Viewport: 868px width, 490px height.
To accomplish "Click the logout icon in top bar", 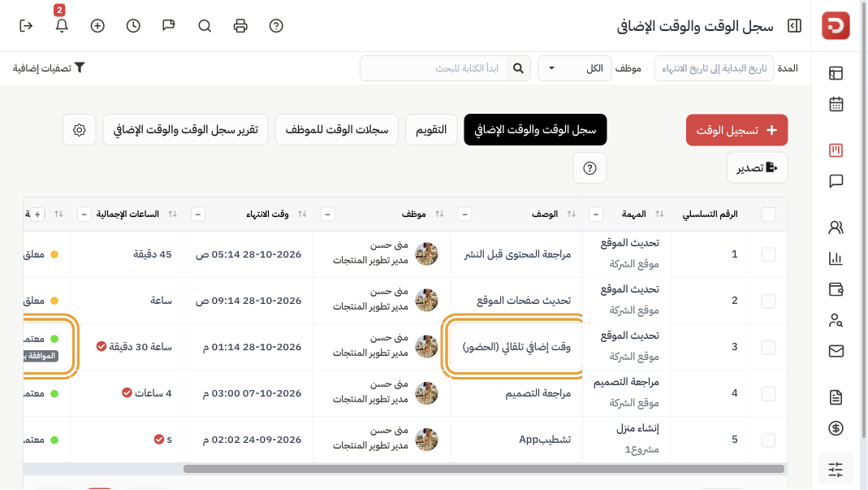I will click(26, 26).
